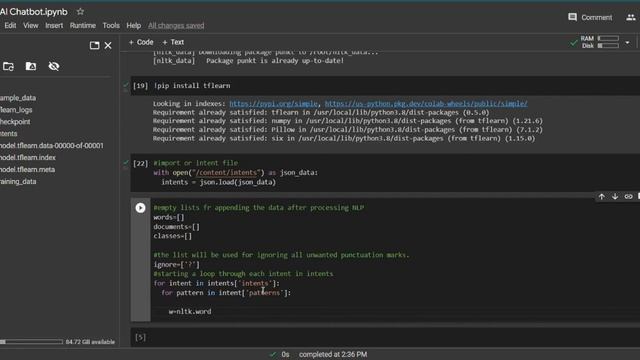Select the checkpoint file
Image resolution: width=640 pixels, height=360 pixels.
pyautogui.click(x=15, y=122)
